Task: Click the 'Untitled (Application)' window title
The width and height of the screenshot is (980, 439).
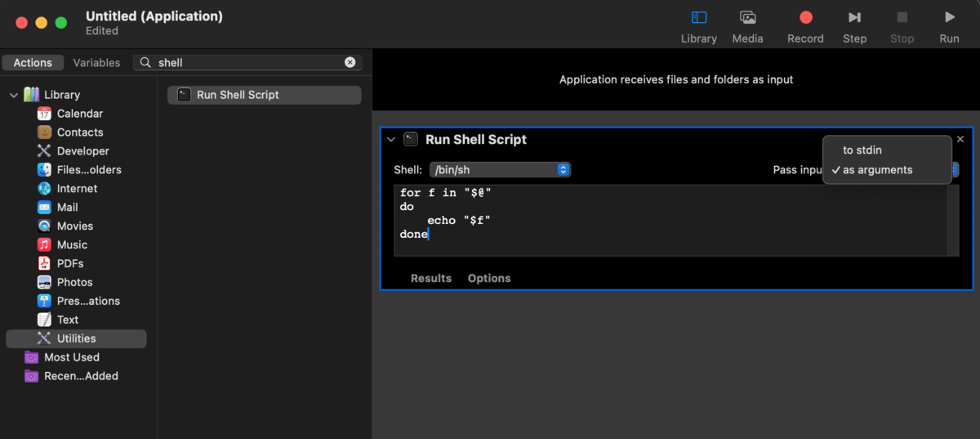Action: pos(154,16)
